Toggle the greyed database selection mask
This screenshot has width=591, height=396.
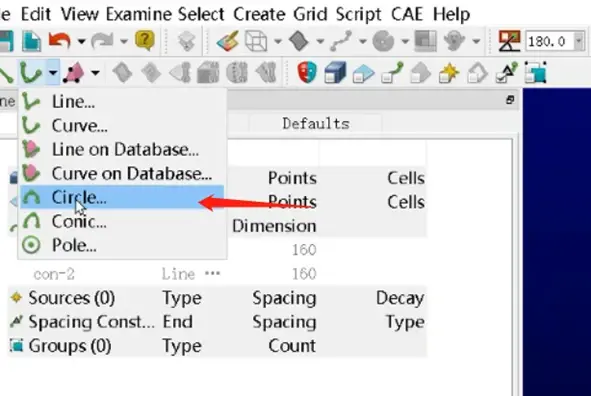(x=420, y=72)
